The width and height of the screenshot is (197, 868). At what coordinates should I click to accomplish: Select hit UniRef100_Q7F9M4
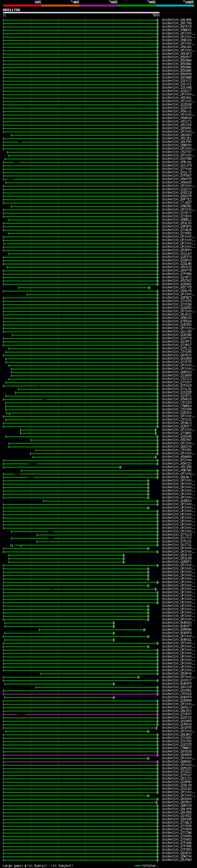click(x=177, y=274)
